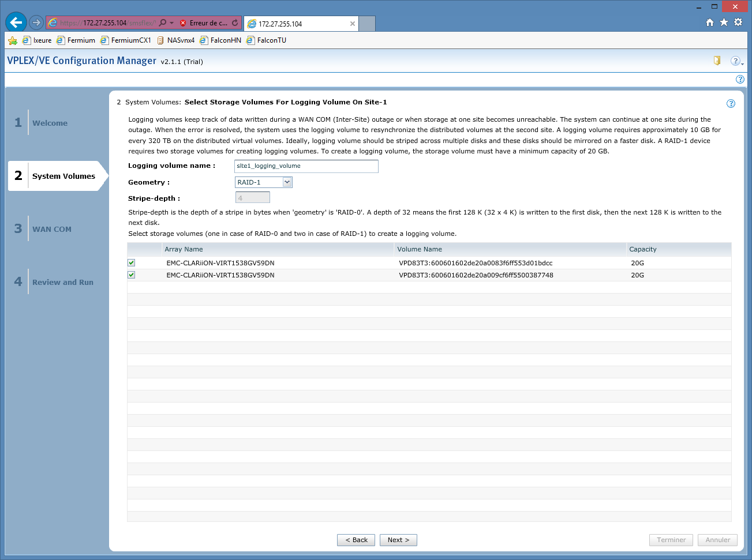This screenshot has height=560, width=752.
Task: Expand the address bar search dropdown arrow
Action: (171, 23)
